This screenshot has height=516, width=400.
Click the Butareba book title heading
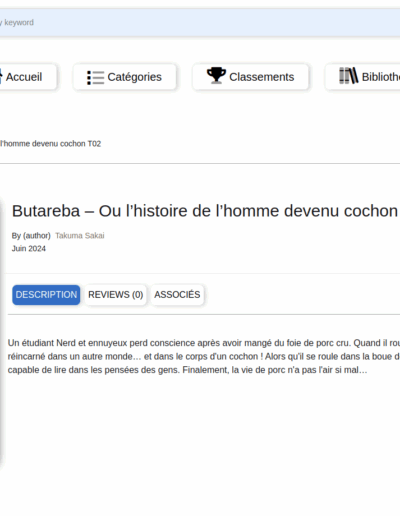pos(205,211)
